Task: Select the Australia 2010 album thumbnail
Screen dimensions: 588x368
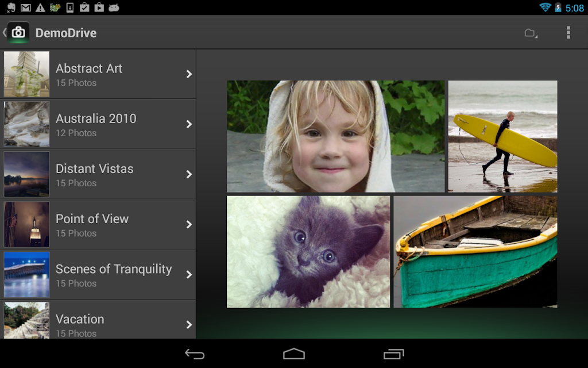Action: tap(26, 124)
